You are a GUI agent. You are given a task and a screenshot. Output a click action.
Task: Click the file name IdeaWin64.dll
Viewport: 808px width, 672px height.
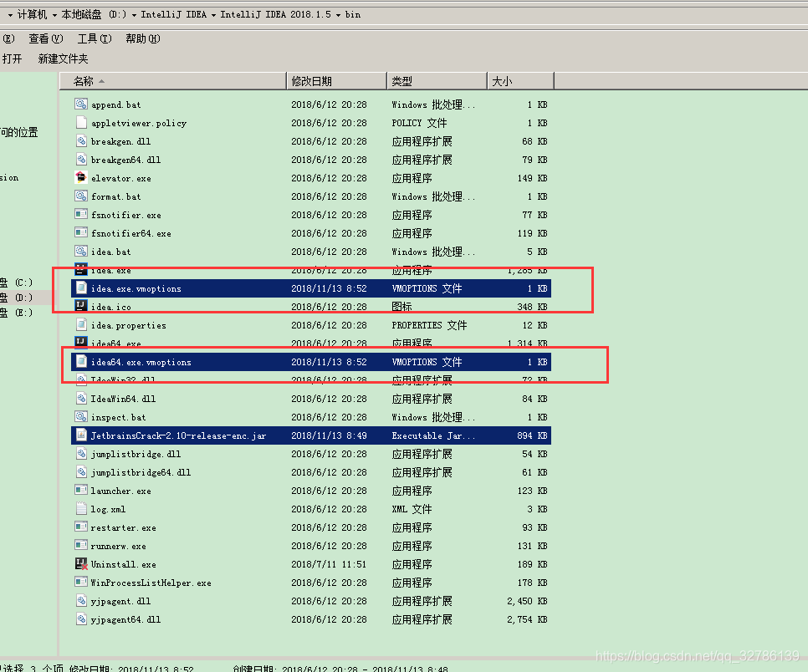tap(123, 399)
